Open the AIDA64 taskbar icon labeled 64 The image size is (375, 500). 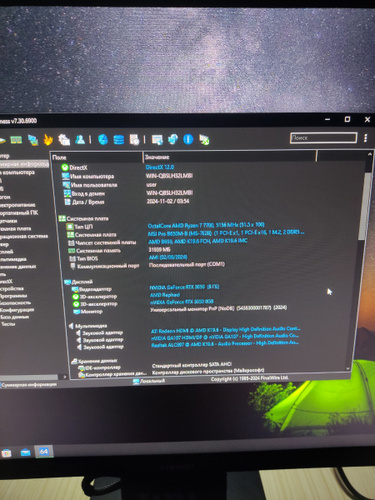44,452
